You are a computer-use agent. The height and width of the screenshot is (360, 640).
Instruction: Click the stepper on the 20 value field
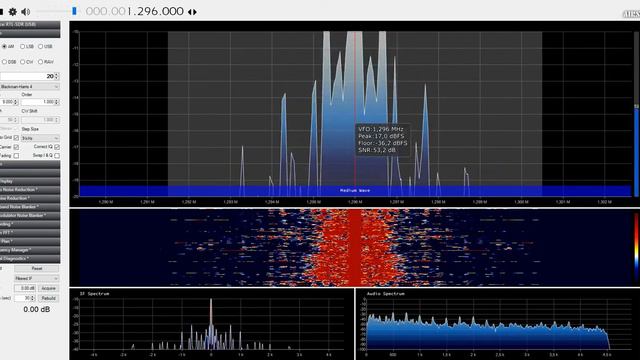click(57, 76)
